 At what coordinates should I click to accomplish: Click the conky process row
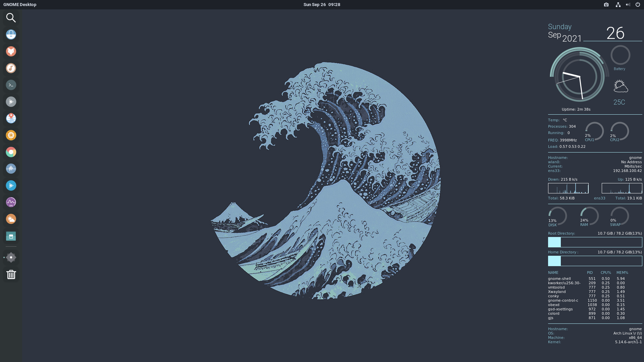(587, 296)
